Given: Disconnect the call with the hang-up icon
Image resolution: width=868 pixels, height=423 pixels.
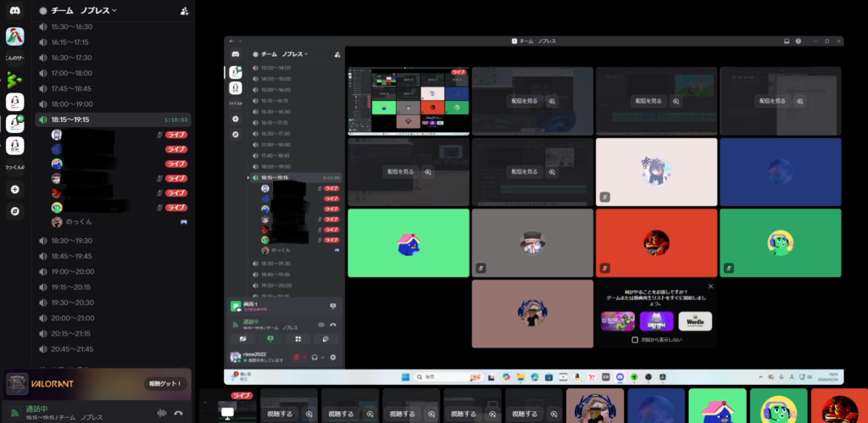Looking at the screenshot, I should pyautogui.click(x=178, y=413).
